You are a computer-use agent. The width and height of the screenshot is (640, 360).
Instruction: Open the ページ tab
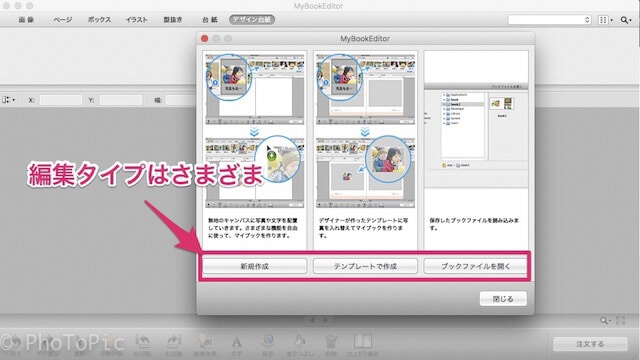[62, 20]
